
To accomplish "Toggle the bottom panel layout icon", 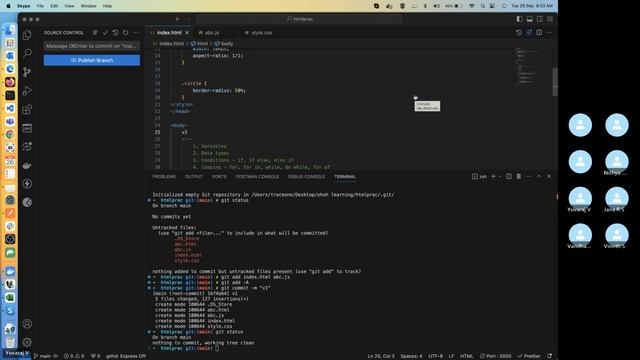I will pyautogui.click(x=529, y=19).
